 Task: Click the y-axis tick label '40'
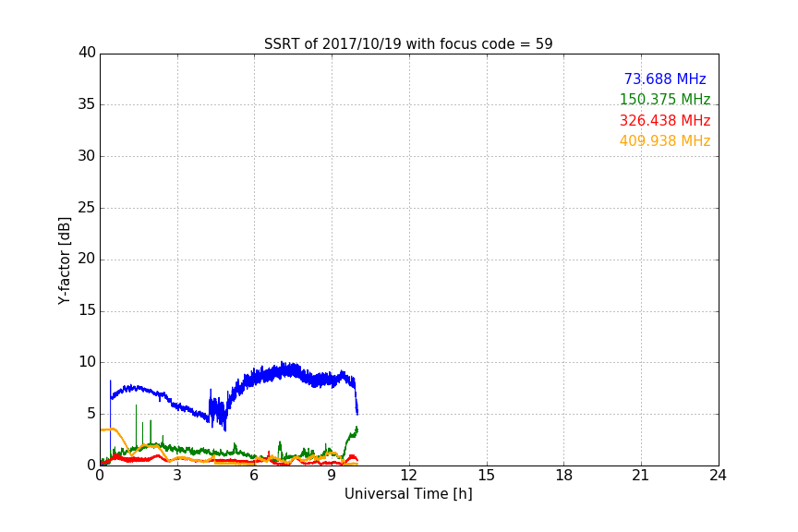[87, 53]
